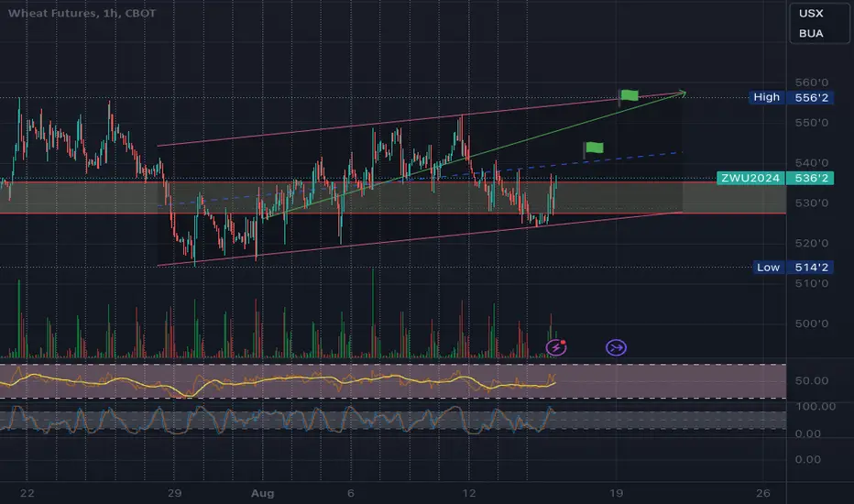Image resolution: width=854 pixels, height=504 pixels.
Task: Click the 510'0 price axis label
Action: (812, 283)
